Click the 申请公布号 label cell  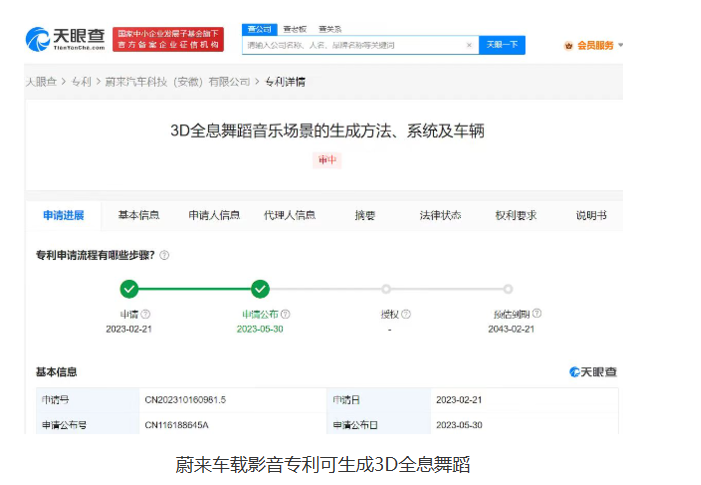pos(88,424)
